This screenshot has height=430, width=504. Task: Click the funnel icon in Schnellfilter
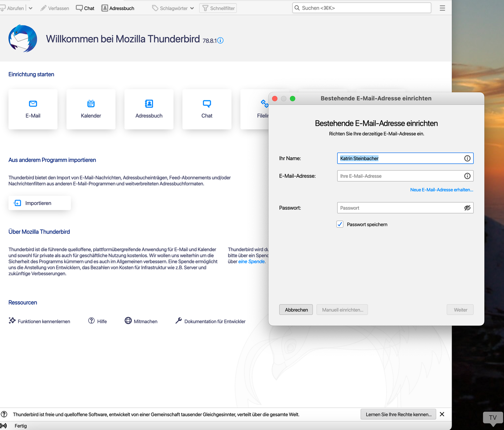pos(205,8)
